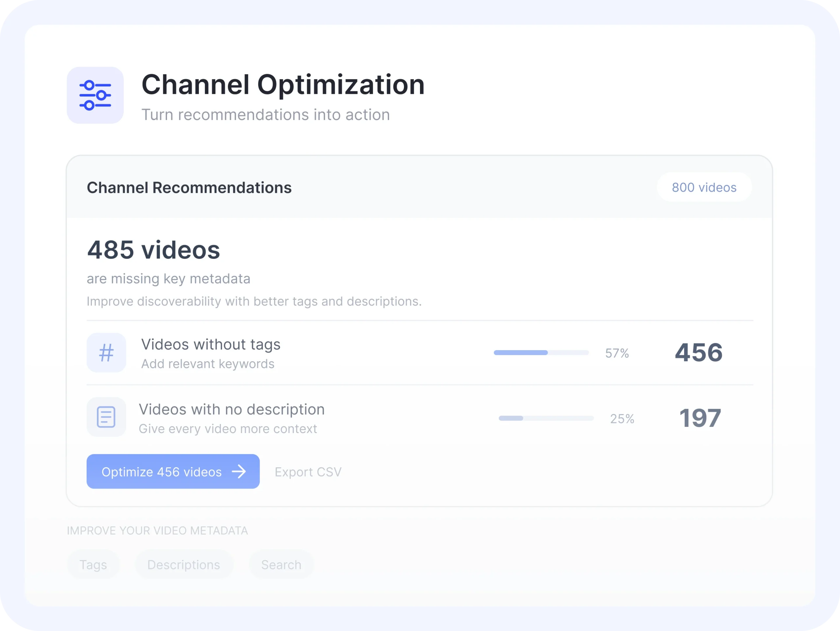Click the Channel Optimization sliders icon

click(95, 95)
